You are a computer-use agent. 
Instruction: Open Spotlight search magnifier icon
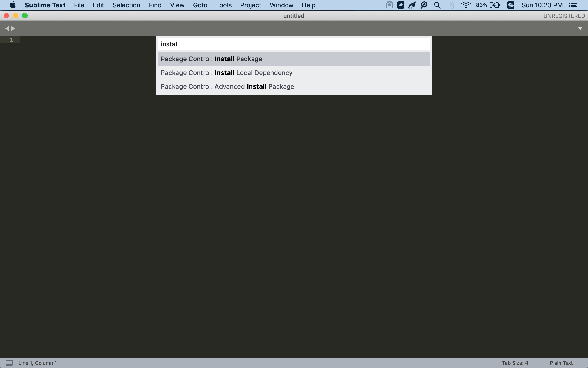(x=437, y=5)
